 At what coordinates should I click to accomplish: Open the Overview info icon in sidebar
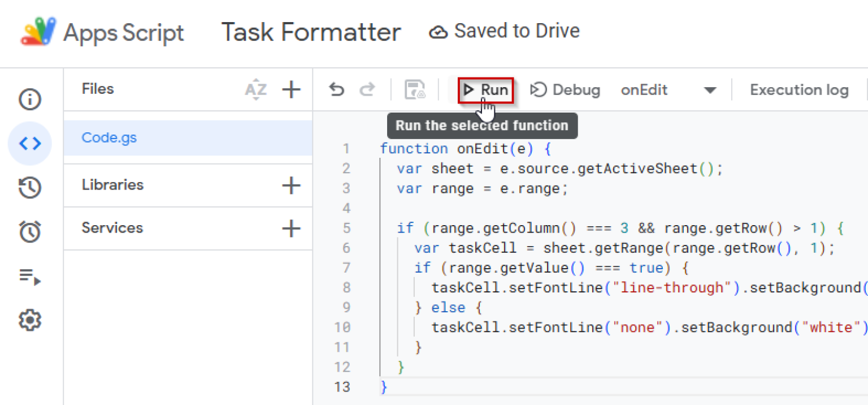pyautogui.click(x=30, y=100)
